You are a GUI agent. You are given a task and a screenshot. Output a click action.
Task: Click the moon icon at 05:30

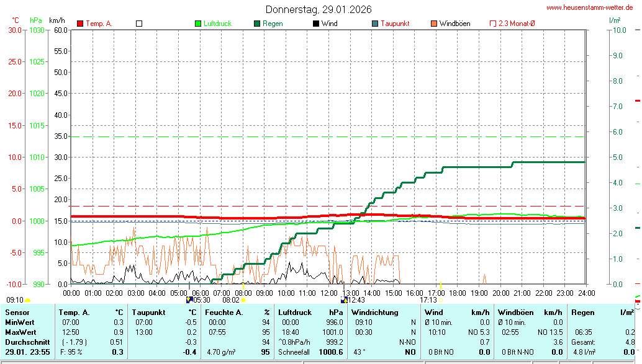(x=190, y=300)
